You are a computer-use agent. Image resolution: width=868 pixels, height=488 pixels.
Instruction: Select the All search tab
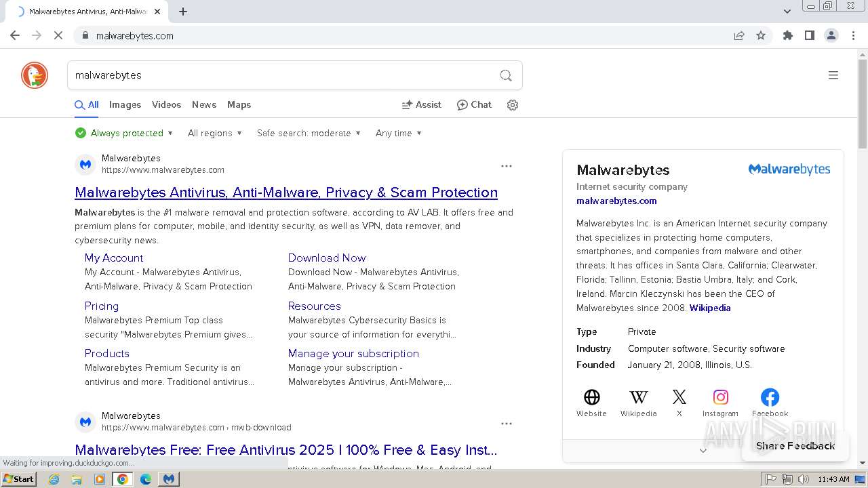coord(87,105)
